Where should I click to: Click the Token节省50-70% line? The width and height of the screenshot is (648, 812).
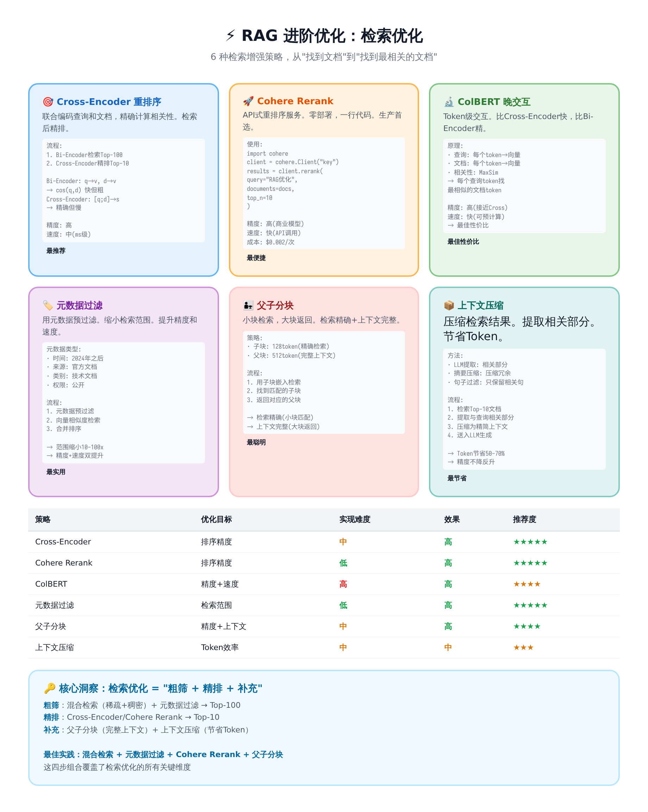click(x=476, y=454)
